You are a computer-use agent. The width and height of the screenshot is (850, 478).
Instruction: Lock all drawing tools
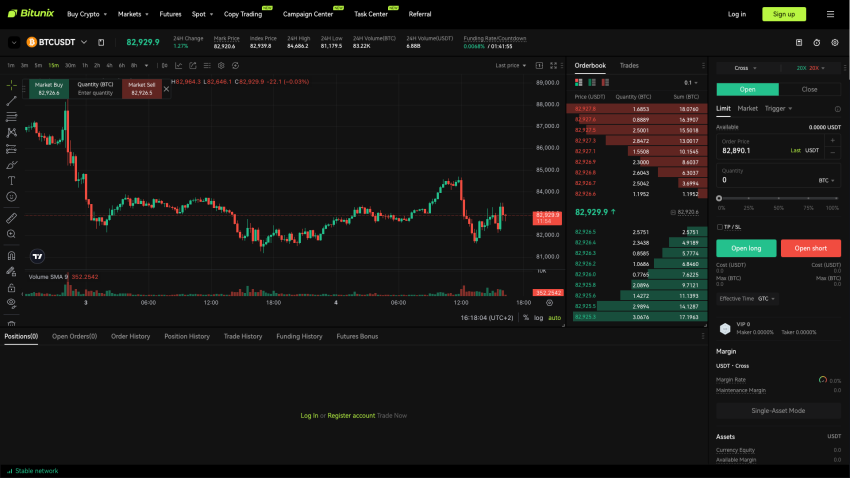click(x=11, y=288)
